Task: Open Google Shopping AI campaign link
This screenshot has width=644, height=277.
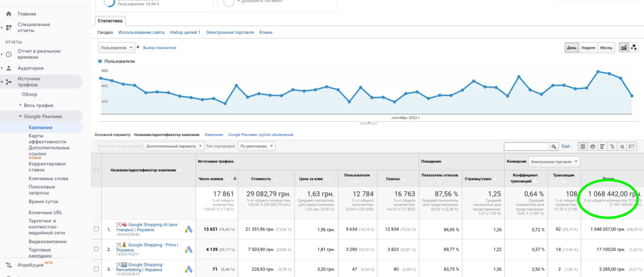Action: tap(147, 227)
